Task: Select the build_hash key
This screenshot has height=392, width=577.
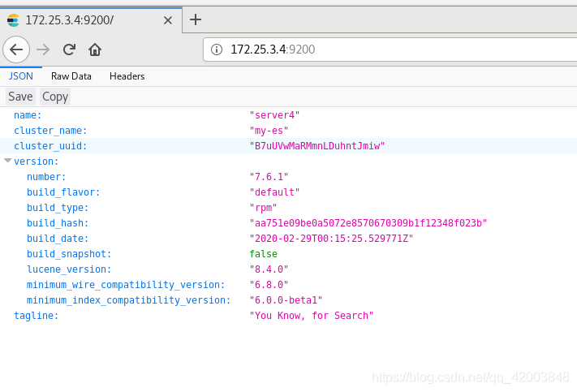Action: coord(58,223)
